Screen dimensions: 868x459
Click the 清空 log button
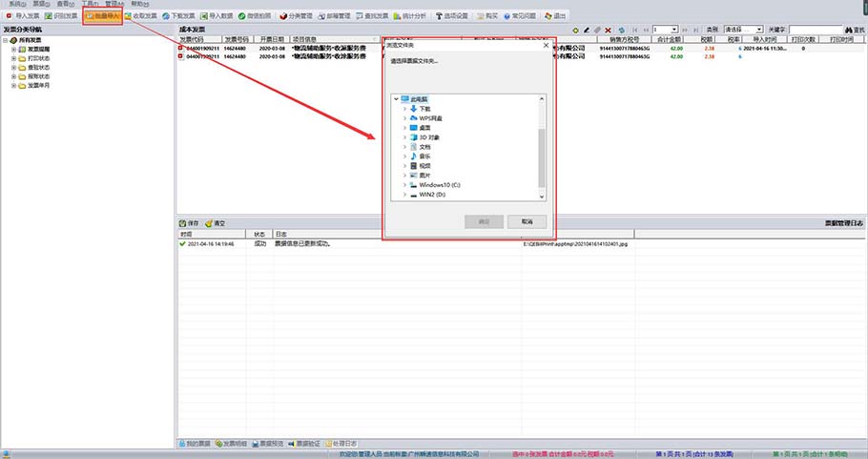(x=216, y=221)
